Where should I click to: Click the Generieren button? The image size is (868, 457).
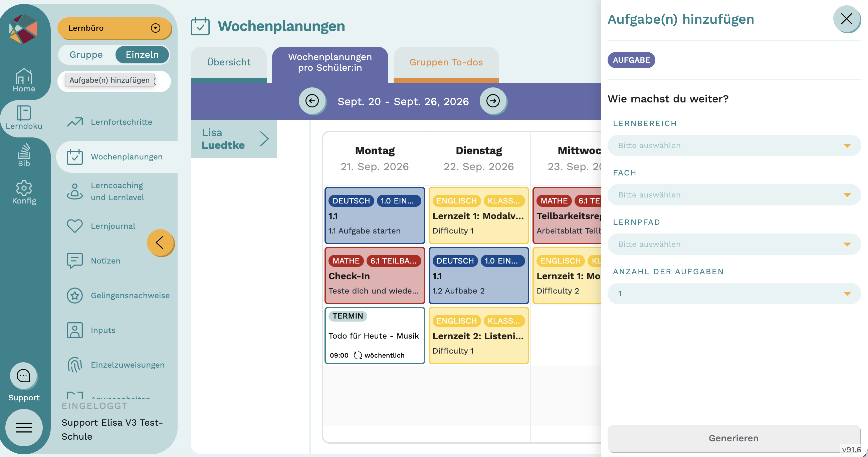(x=734, y=438)
